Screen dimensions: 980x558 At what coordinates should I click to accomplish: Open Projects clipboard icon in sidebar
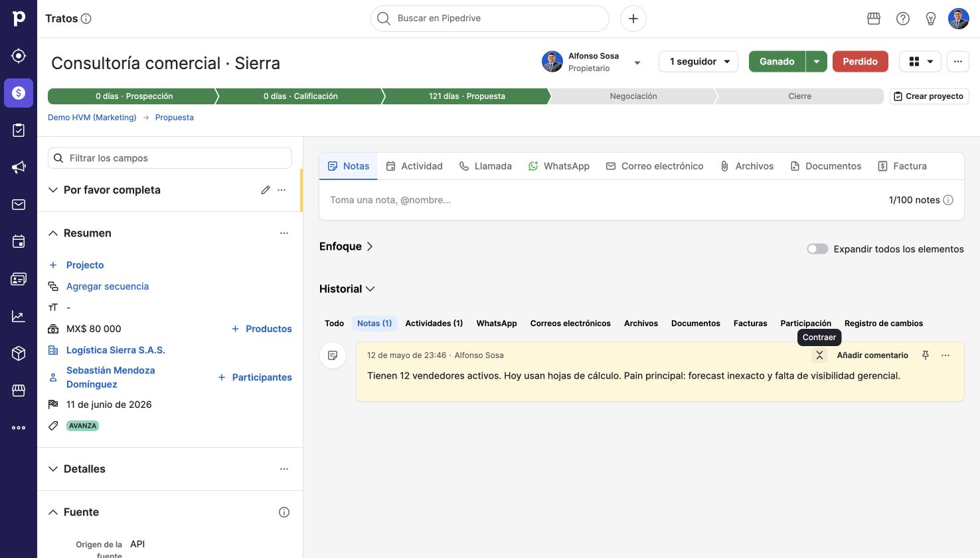[x=19, y=130]
